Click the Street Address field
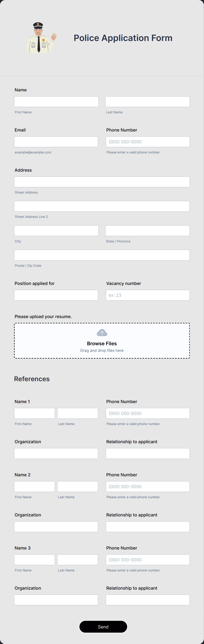204x644 pixels. tap(102, 182)
